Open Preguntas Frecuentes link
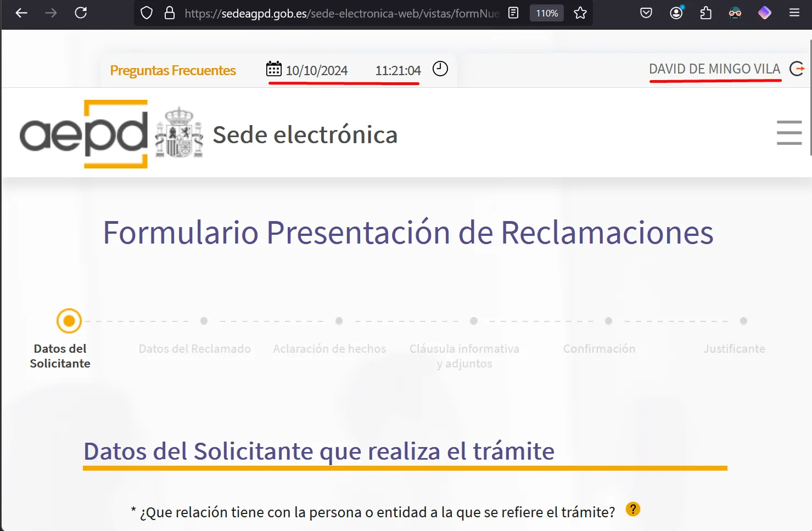 172,70
